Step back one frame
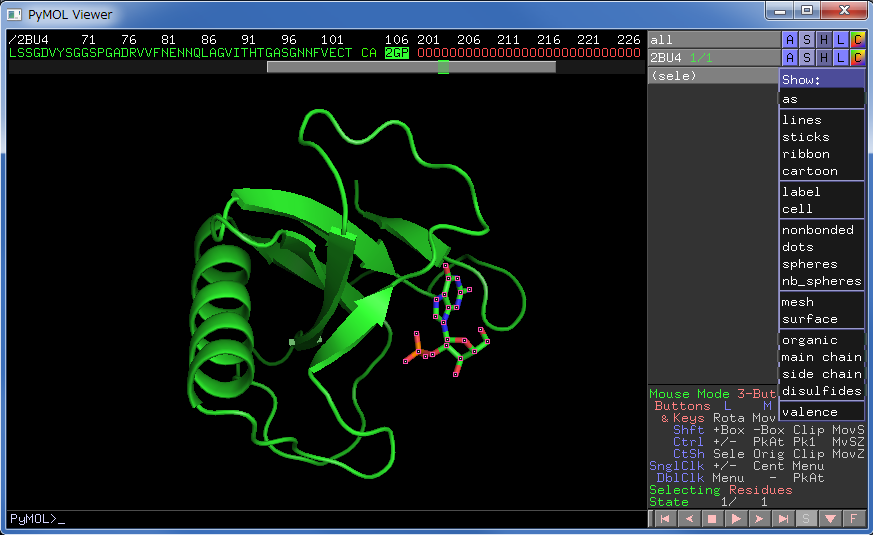 pyautogui.click(x=688, y=519)
